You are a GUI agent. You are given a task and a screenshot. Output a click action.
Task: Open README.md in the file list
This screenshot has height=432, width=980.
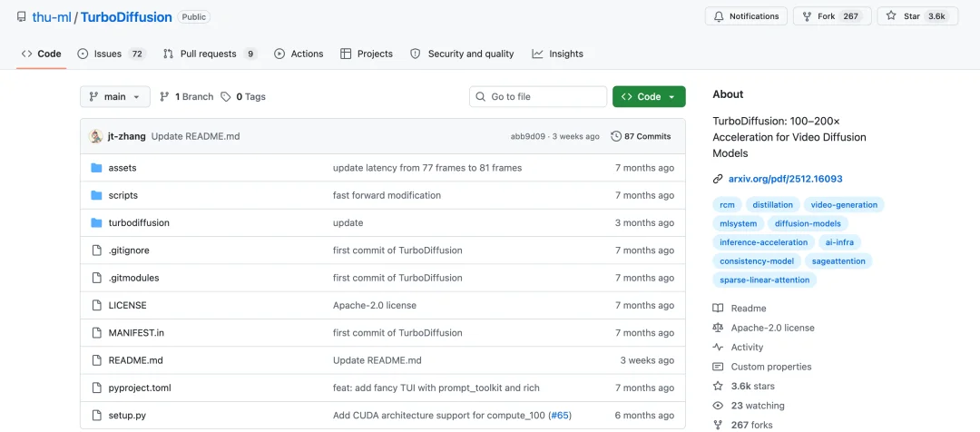coord(135,360)
